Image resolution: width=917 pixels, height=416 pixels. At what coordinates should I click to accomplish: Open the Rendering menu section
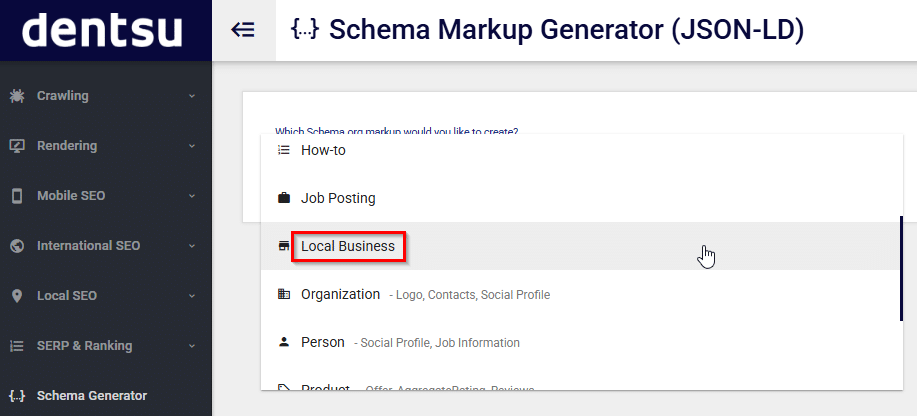[106, 146]
